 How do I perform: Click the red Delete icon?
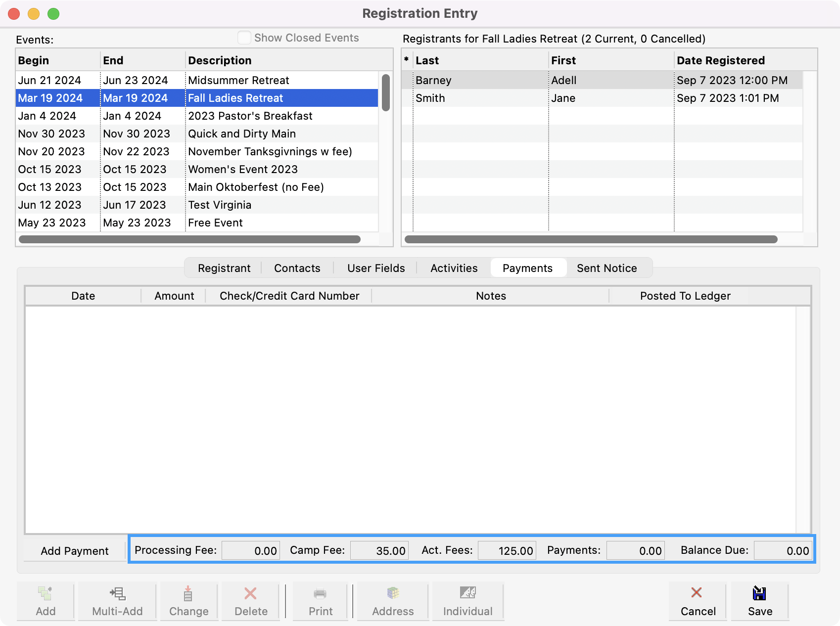click(x=251, y=593)
